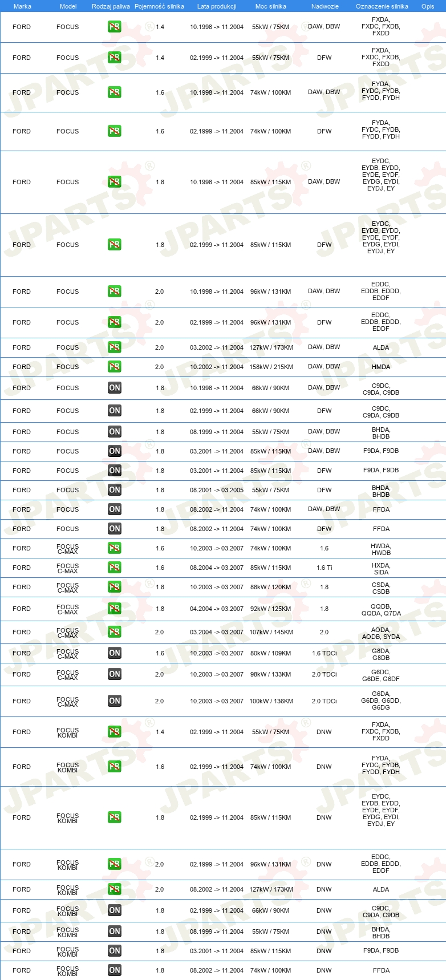Select ON icon for Focus FFDA DAW, DBW row
This screenshot has width=446, height=980.
click(115, 509)
